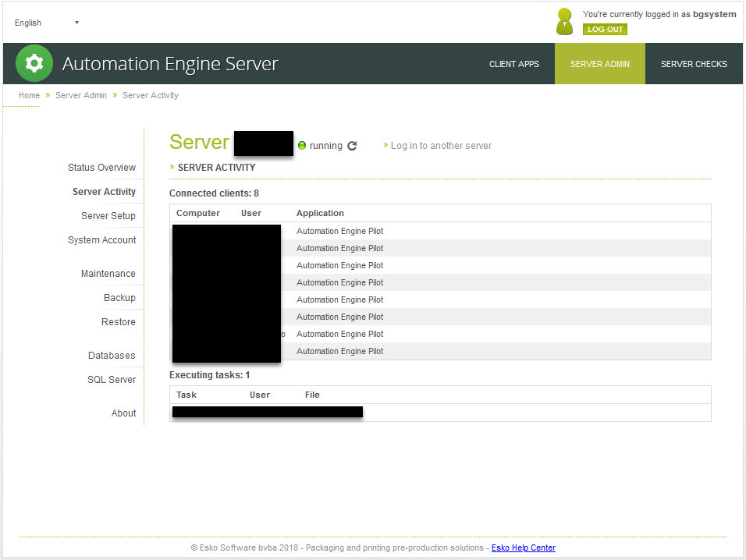
Task: Click the green gear Automation Engine logo
Action: click(x=34, y=63)
